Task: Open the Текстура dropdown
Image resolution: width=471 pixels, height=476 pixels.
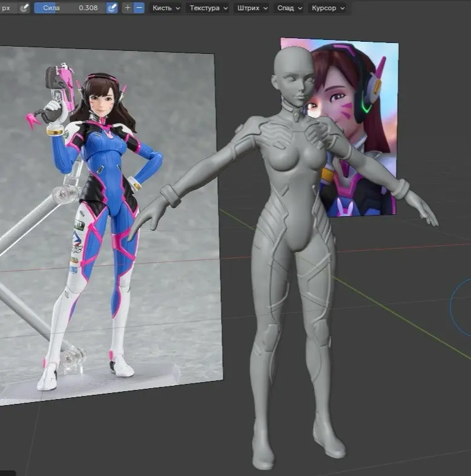Action: (x=208, y=8)
